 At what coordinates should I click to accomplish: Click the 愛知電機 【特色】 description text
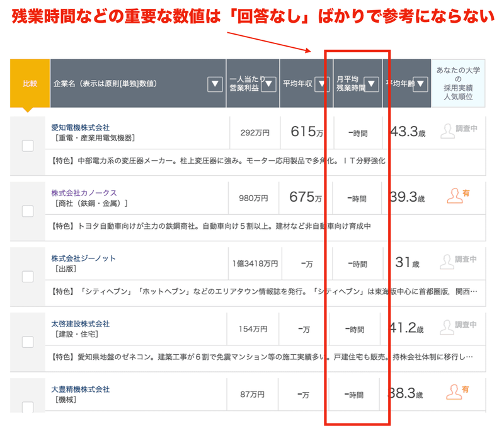[x=219, y=161]
